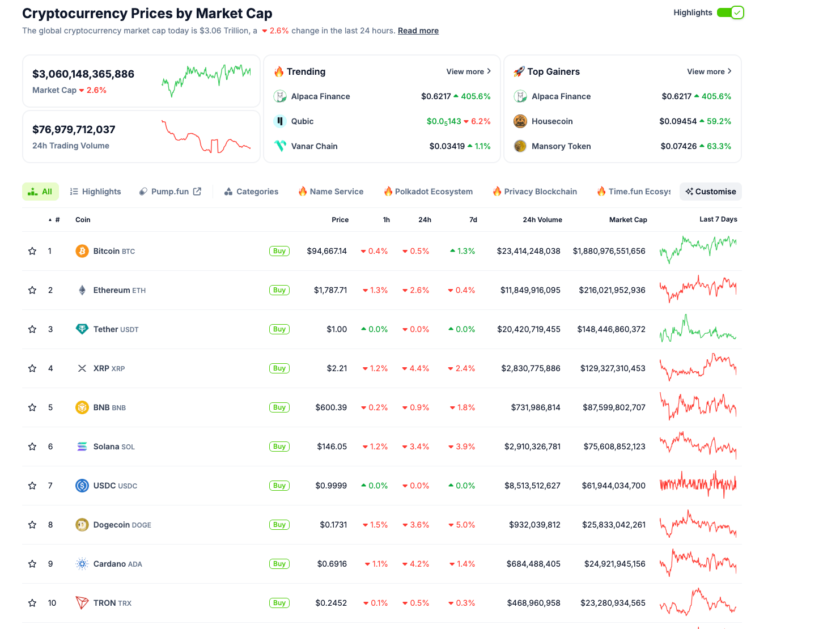
Task: Switch to the Categories tab
Action: pos(257,191)
